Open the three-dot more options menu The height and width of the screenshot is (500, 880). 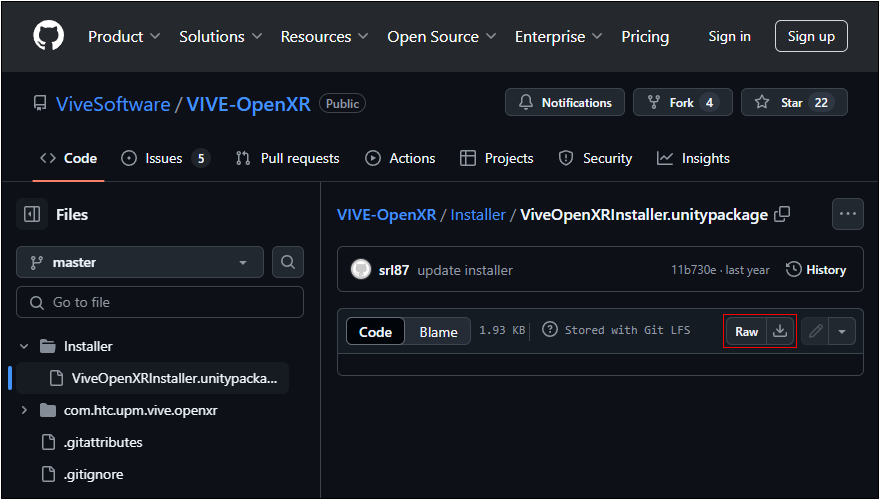click(x=847, y=214)
